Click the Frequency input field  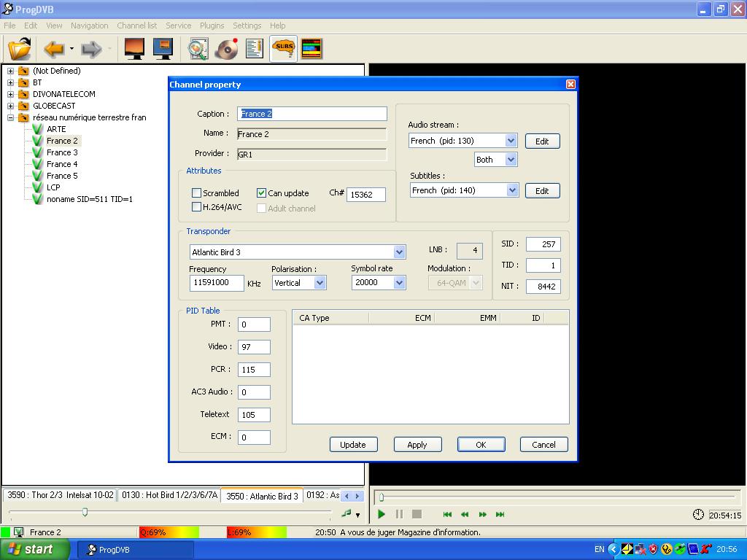(x=217, y=283)
